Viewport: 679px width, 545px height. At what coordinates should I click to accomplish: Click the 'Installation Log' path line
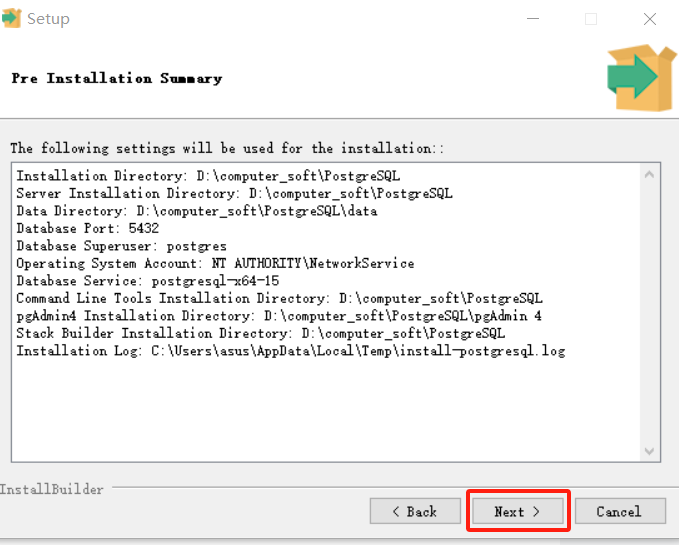click(291, 351)
